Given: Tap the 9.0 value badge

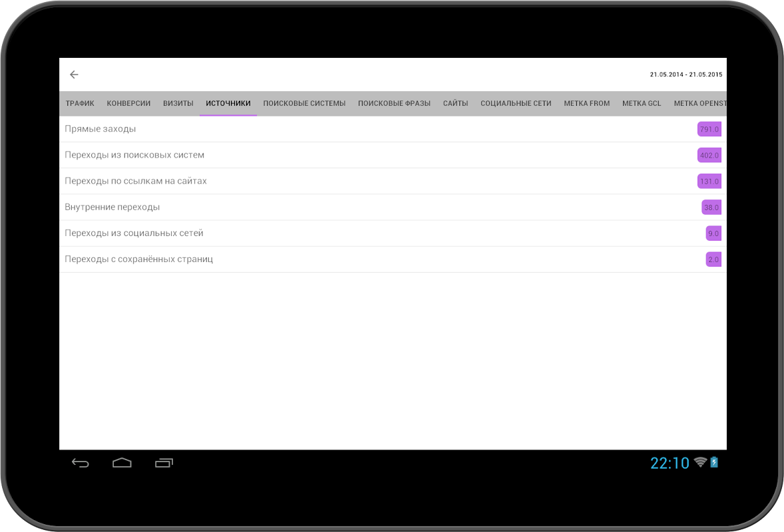Looking at the screenshot, I should click(x=713, y=233).
